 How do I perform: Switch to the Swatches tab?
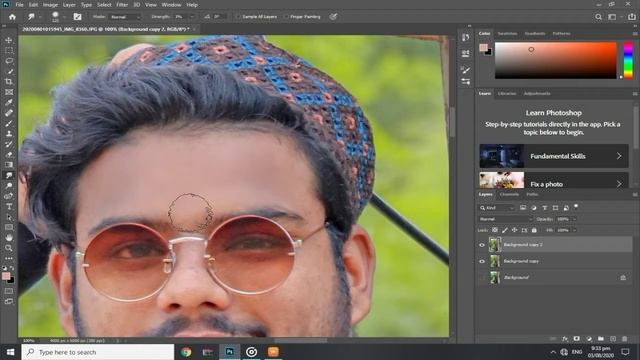[507, 33]
